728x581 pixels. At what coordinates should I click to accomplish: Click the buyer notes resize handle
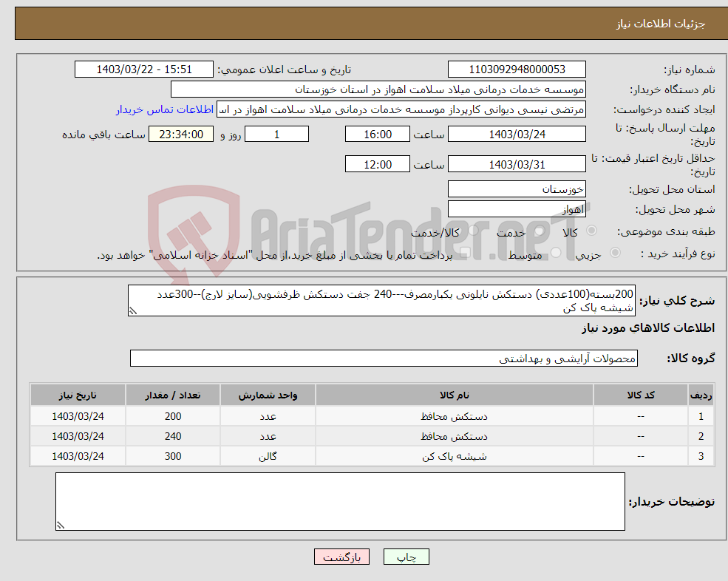(x=61, y=526)
